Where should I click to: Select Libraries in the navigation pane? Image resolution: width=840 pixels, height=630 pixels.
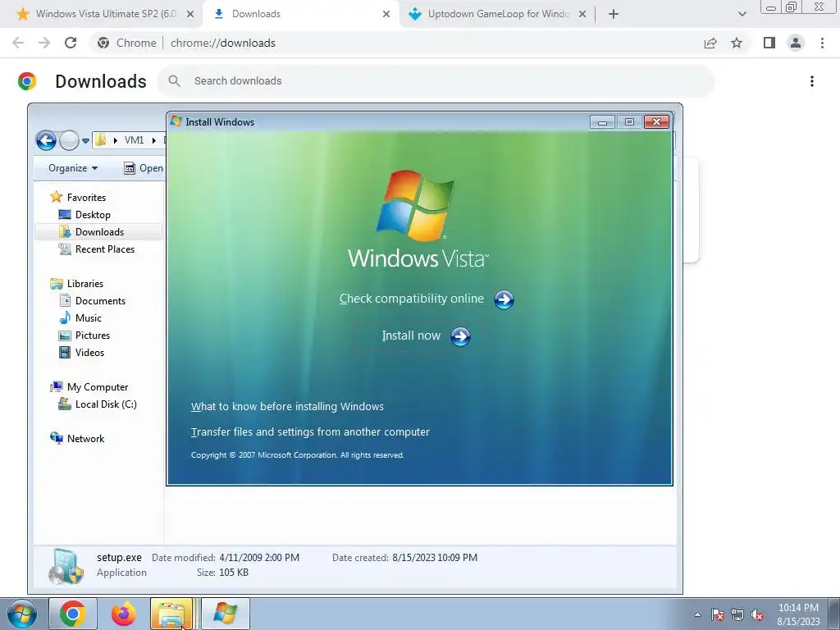tap(76, 284)
